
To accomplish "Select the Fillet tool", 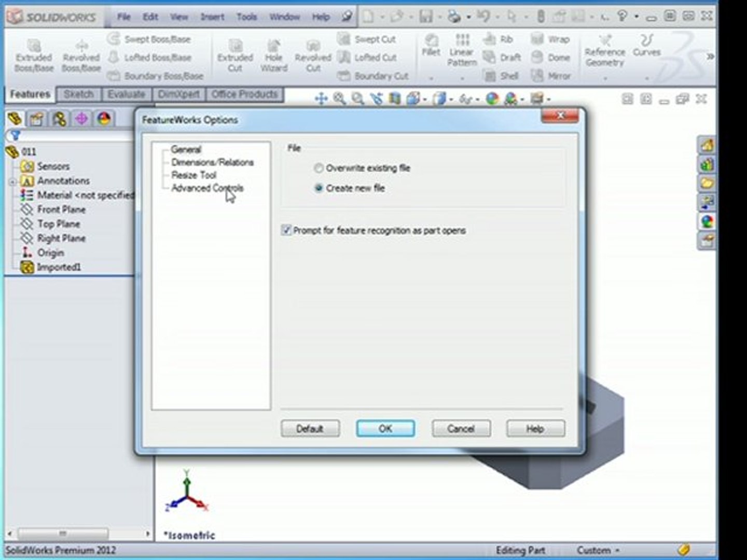I will [431, 45].
